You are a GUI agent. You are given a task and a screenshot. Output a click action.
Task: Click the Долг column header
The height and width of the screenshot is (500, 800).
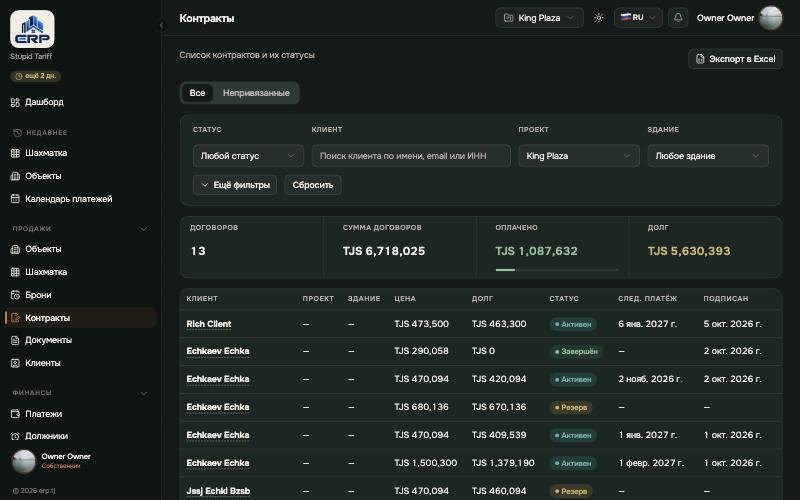coord(482,298)
